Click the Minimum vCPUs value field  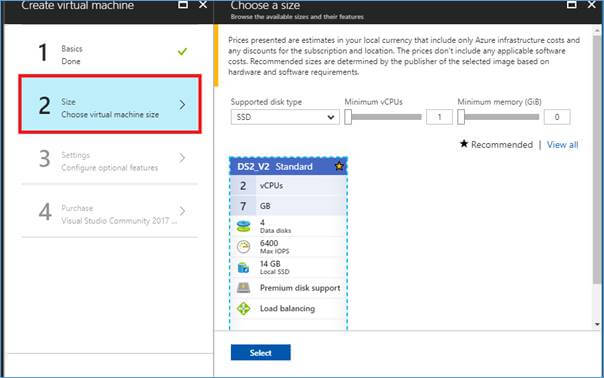(439, 117)
